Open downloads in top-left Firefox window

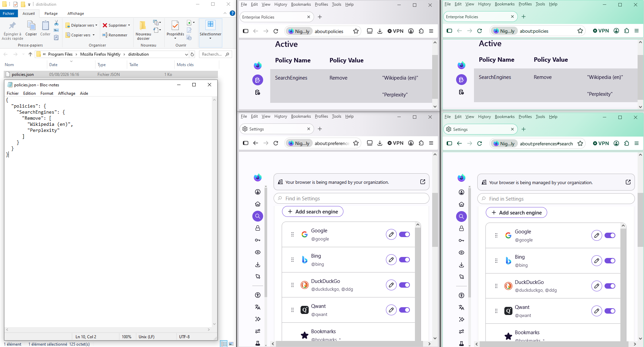[380, 31]
